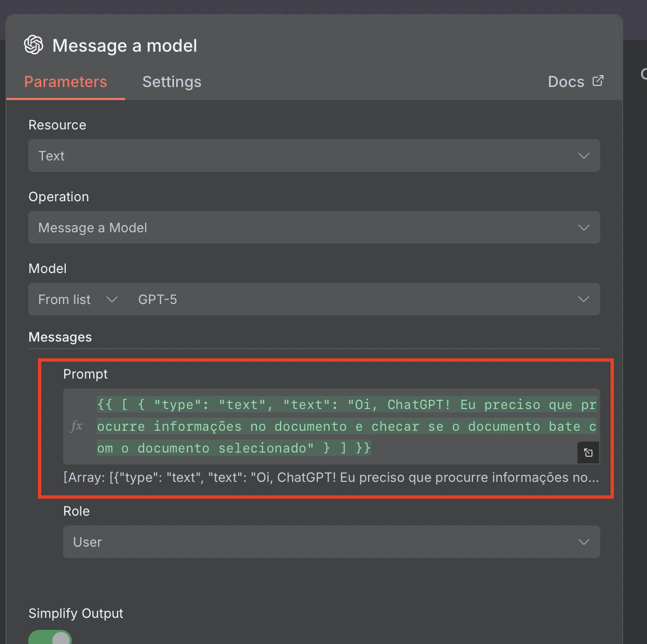This screenshot has height=644, width=647.
Task: Click the Message a model title
Action: coord(125,46)
